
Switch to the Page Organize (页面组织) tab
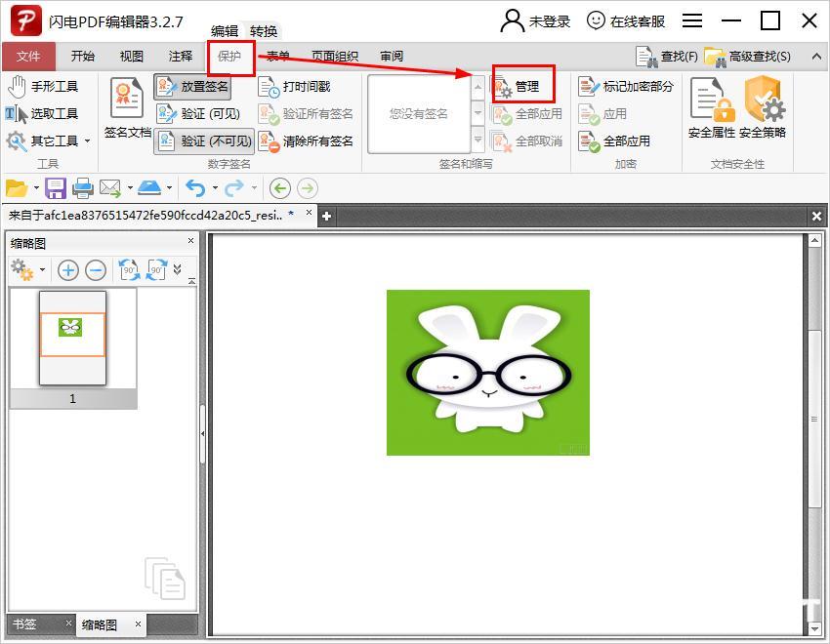(x=335, y=56)
